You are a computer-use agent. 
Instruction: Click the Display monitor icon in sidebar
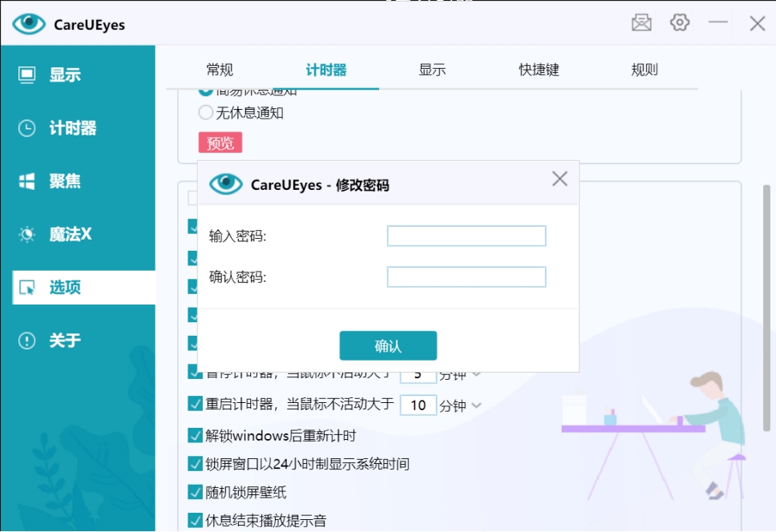point(27,75)
